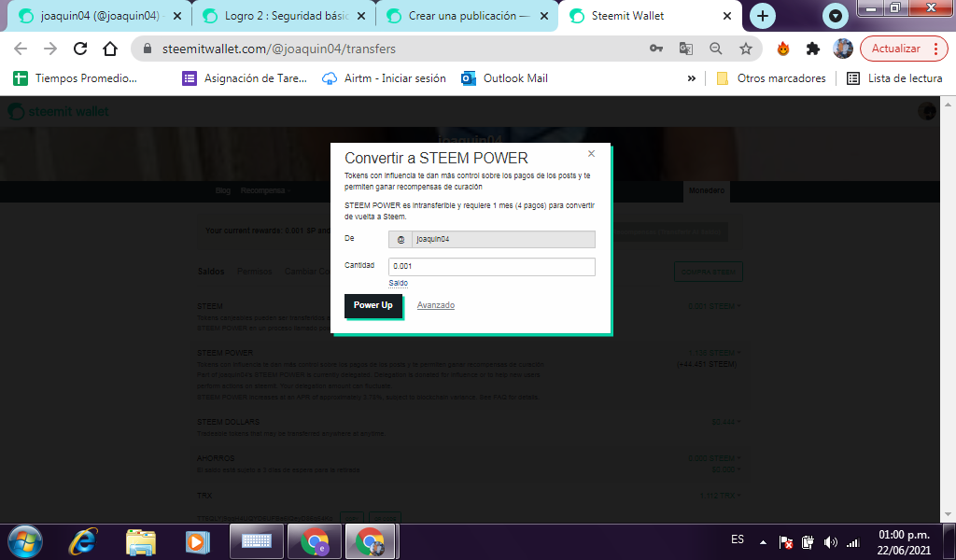
Task: Open Windows Explorer folder in taskbar
Action: tap(141, 541)
